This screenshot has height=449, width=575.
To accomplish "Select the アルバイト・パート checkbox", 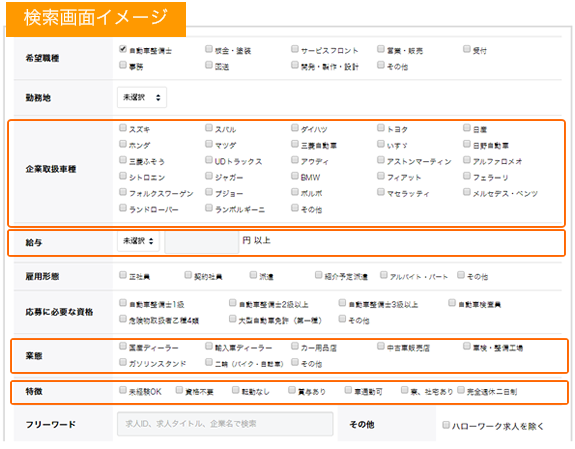I will click(x=384, y=275).
